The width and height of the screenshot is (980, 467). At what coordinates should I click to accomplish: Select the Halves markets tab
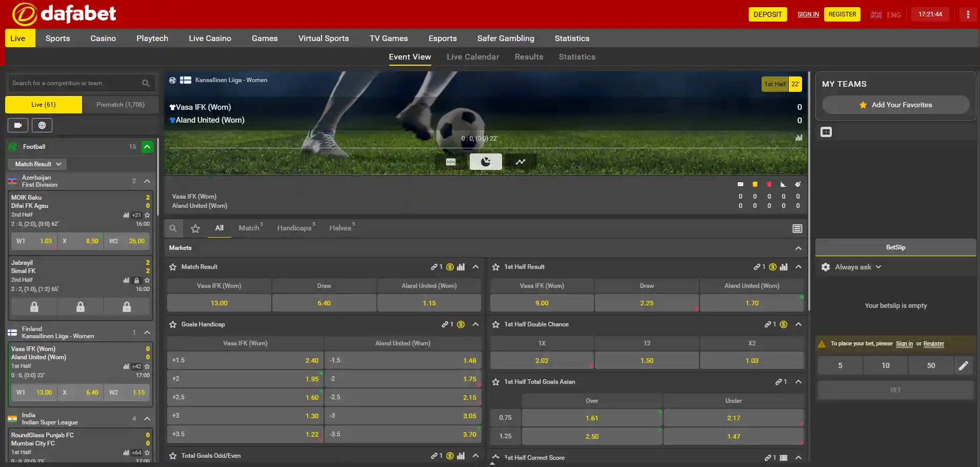(x=341, y=228)
